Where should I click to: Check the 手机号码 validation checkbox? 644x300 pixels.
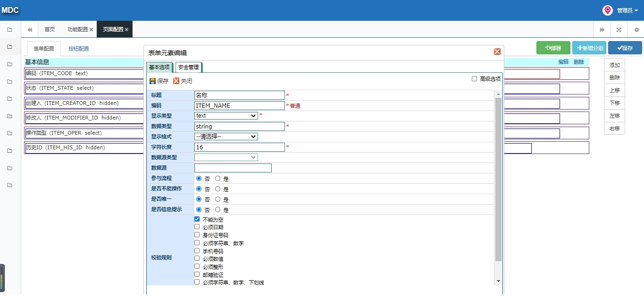[197, 251]
